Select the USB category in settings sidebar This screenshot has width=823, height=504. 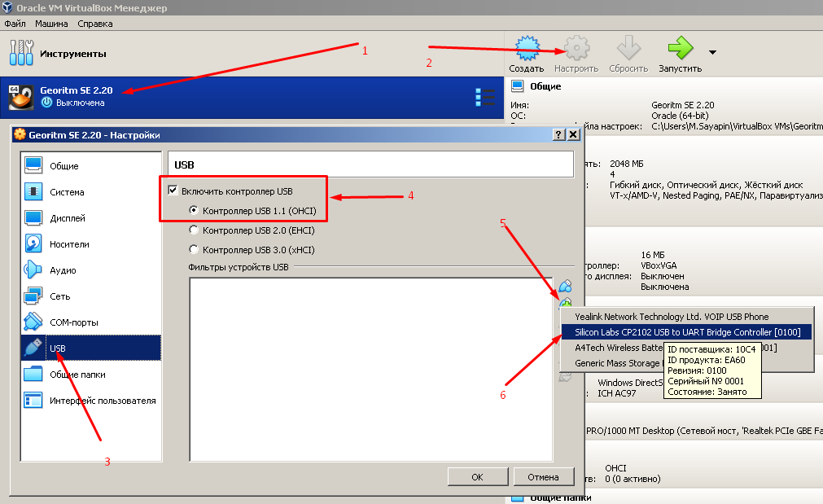[91, 348]
